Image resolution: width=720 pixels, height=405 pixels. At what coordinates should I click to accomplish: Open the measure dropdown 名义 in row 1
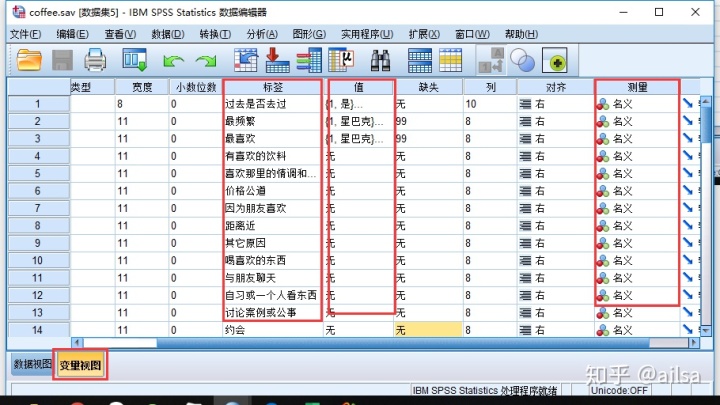[637, 104]
